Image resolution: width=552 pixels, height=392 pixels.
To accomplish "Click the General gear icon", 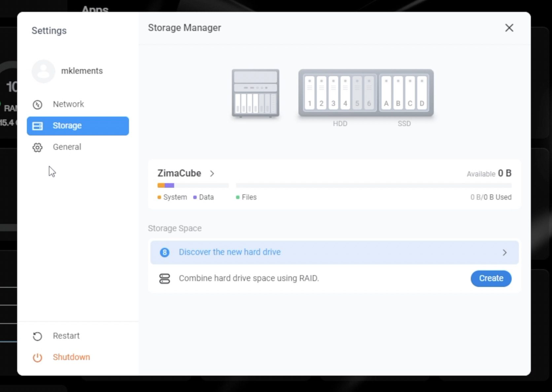I will 37,147.
